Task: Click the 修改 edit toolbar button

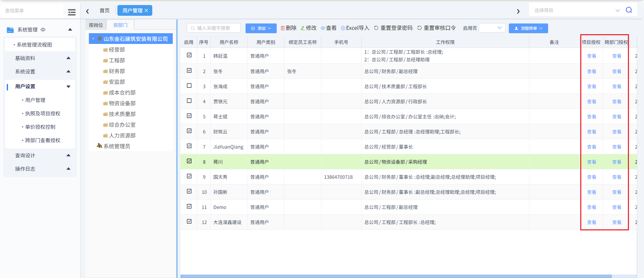Action: point(309,28)
